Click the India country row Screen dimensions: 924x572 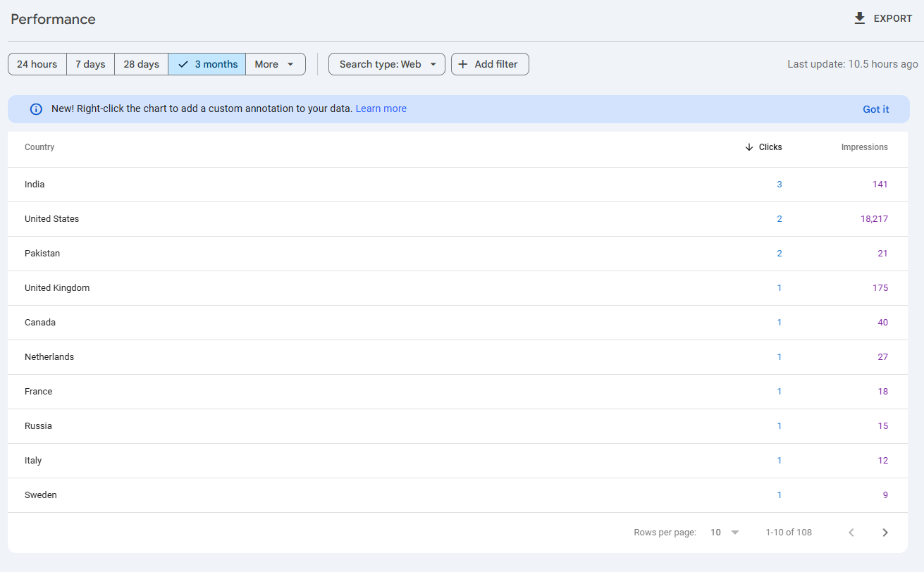pyautogui.click(x=35, y=185)
